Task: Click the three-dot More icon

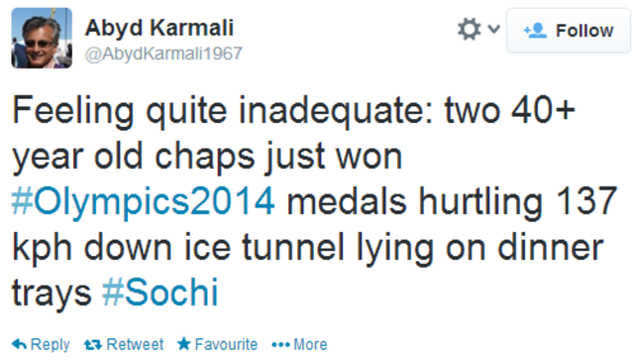Action: click(x=280, y=345)
